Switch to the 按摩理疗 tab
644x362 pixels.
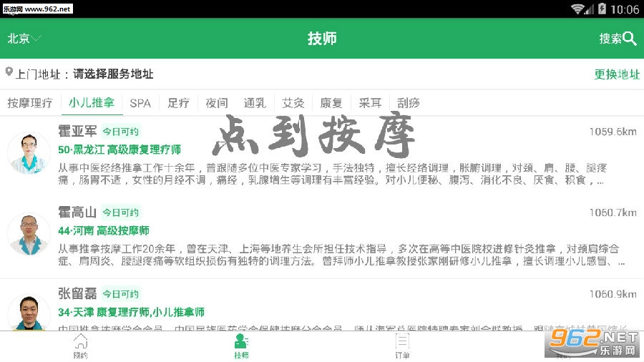pos(30,103)
